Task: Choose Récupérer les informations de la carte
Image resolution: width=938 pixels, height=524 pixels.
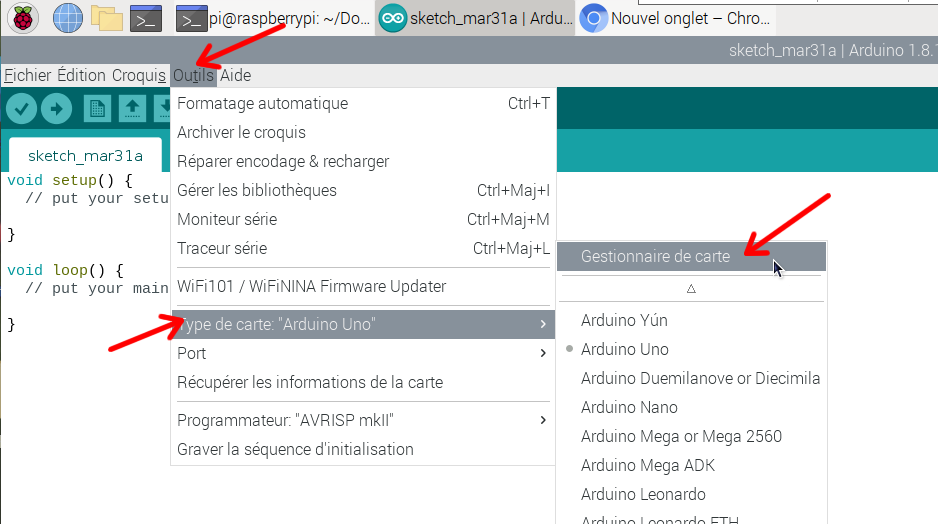Action: point(363,382)
